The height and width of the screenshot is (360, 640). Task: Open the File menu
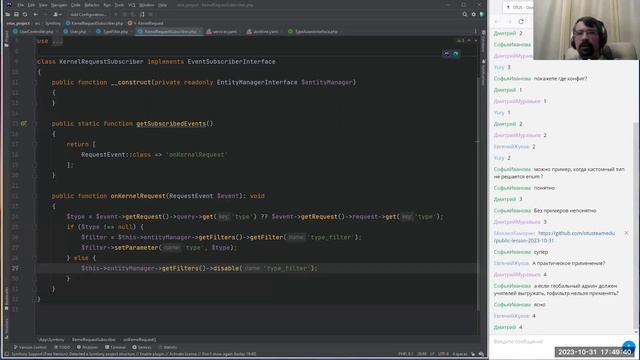point(20,5)
